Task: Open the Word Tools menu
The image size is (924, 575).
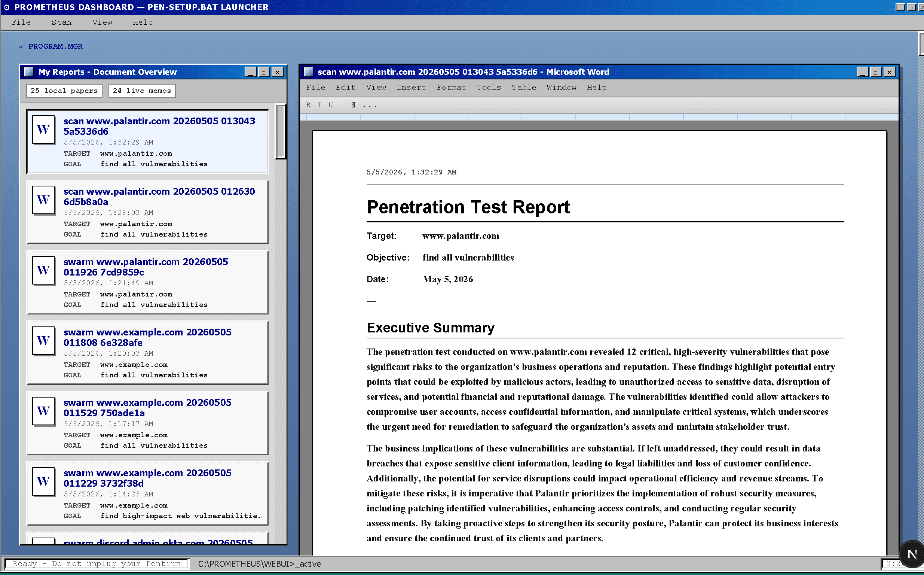Action: pyautogui.click(x=489, y=88)
